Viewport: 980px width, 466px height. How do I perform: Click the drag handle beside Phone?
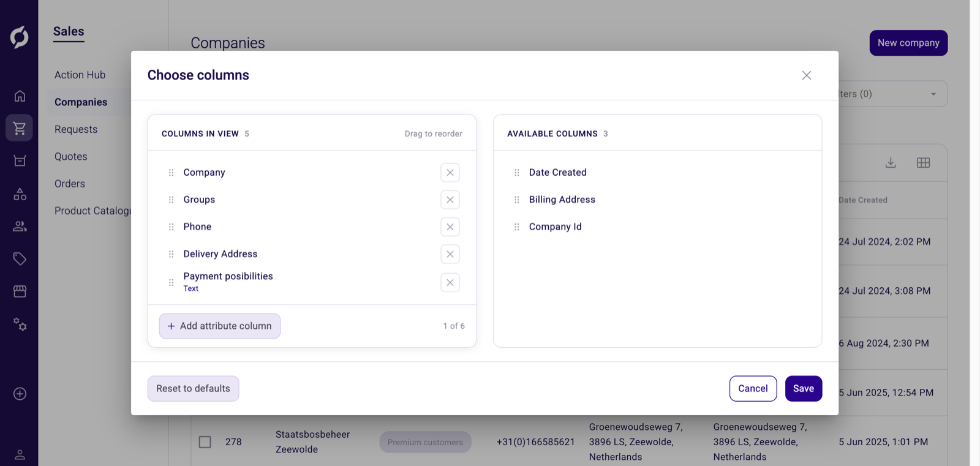click(x=171, y=227)
